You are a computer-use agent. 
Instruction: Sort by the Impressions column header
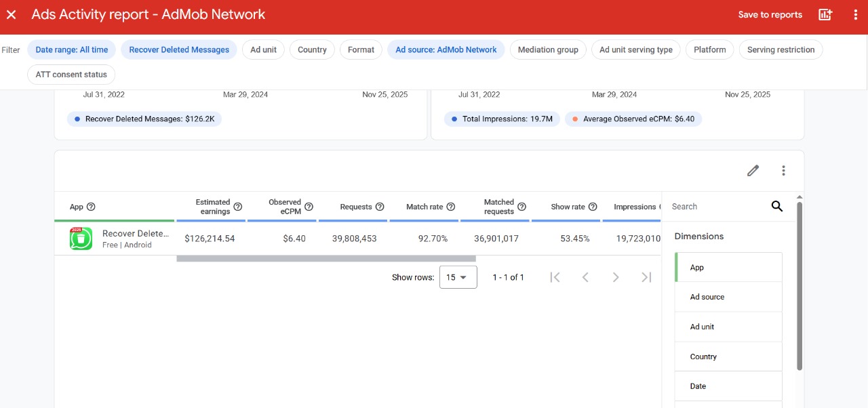(x=635, y=207)
